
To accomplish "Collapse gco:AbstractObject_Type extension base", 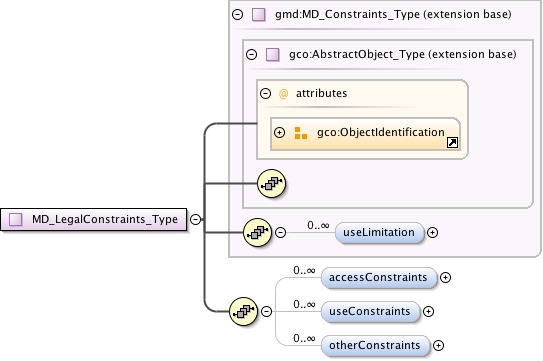I will pyautogui.click(x=251, y=54).
